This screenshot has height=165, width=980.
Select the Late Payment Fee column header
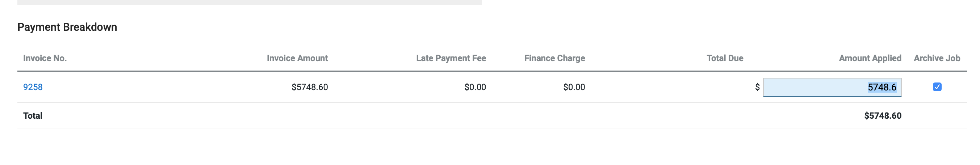pos(451,58)
